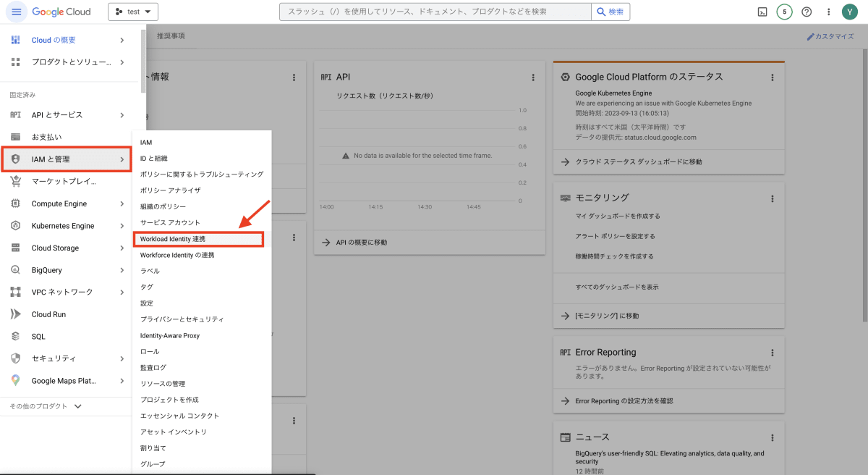Click the セキュリティ shield icon
868x475 pixels.
click(16, 358)
